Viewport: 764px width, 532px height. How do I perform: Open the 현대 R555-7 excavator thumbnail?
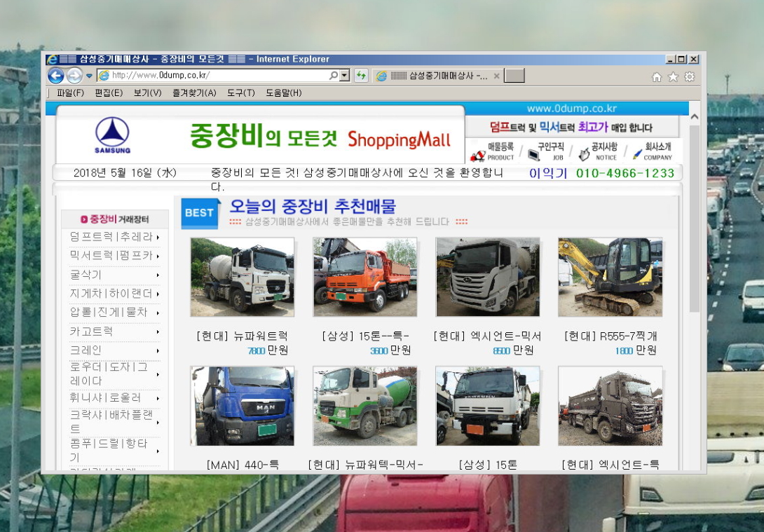tap(610, 277)
